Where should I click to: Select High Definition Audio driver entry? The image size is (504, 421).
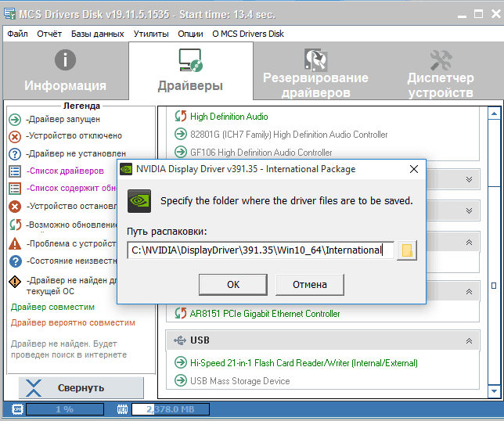click(x=229, y=117)
